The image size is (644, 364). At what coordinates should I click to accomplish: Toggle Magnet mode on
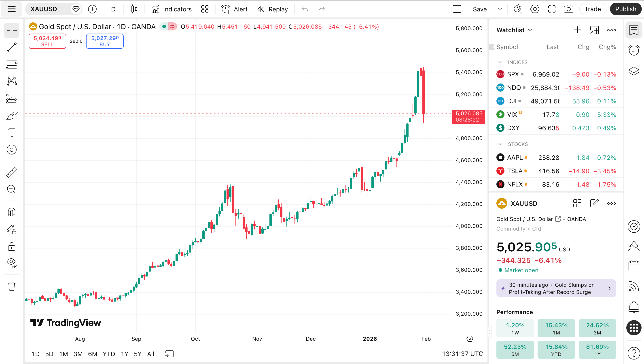click(x=11, y=212)
